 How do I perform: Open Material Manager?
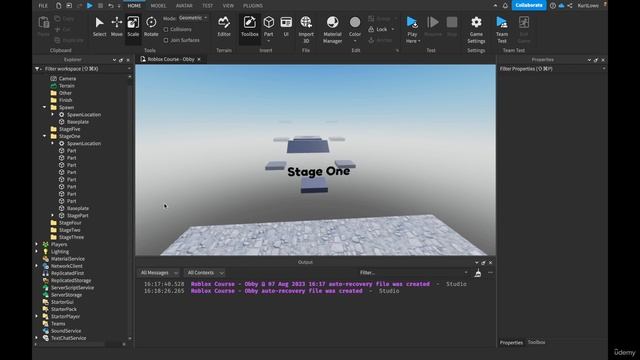332,29
